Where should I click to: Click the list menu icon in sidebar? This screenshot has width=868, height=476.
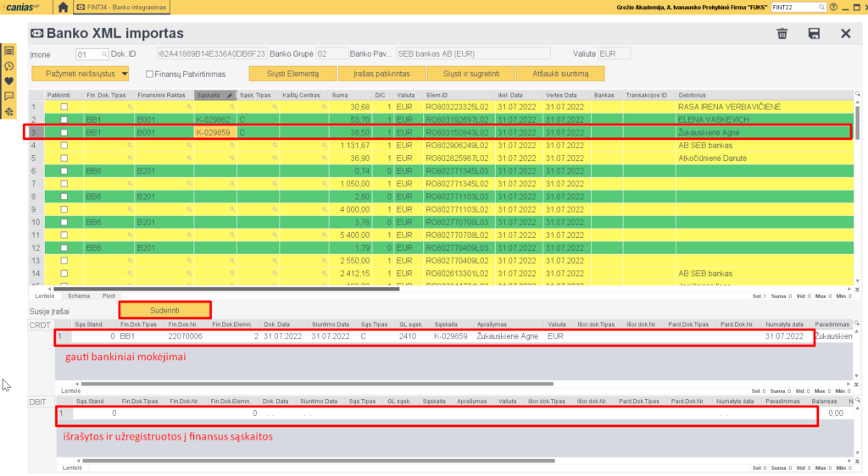[x=9, y=50]
